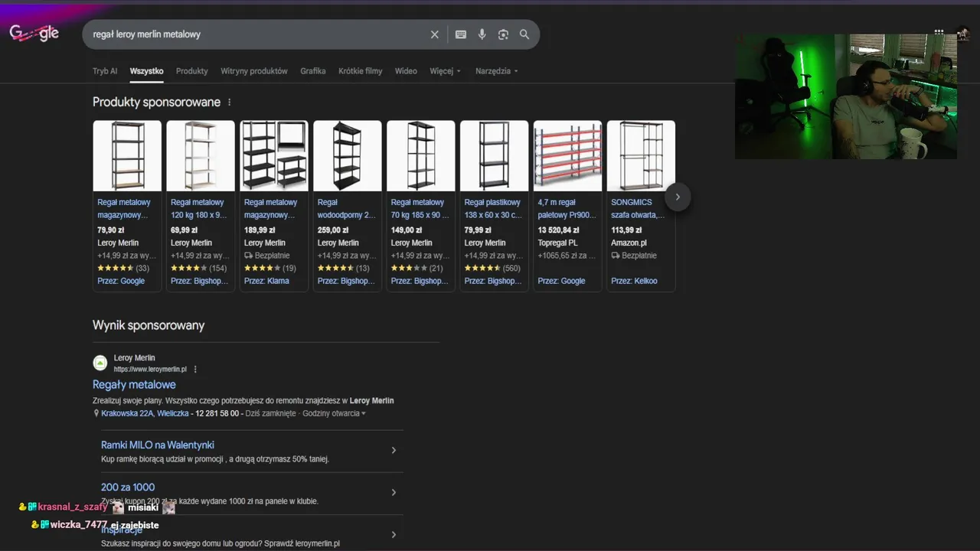The width and height of the screenshot is (980, 551).
Task: Expand Godziny otwarcia opening hours
Action: click(334, 413)
